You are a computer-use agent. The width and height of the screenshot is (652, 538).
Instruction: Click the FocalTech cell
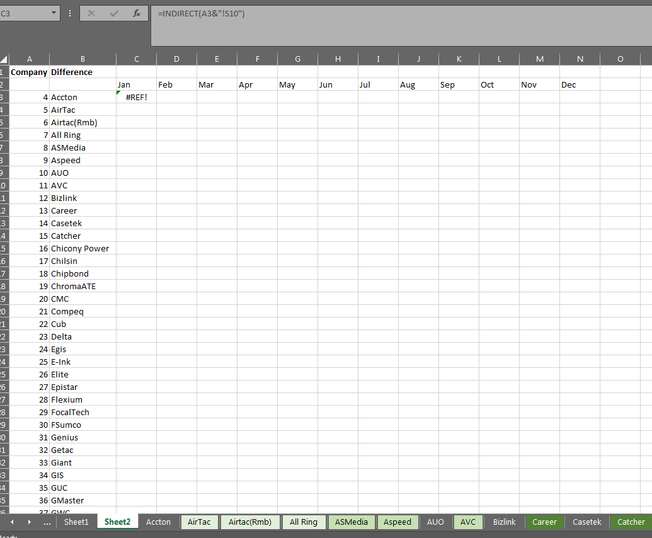pyautogui.click(x=83, y=412)
